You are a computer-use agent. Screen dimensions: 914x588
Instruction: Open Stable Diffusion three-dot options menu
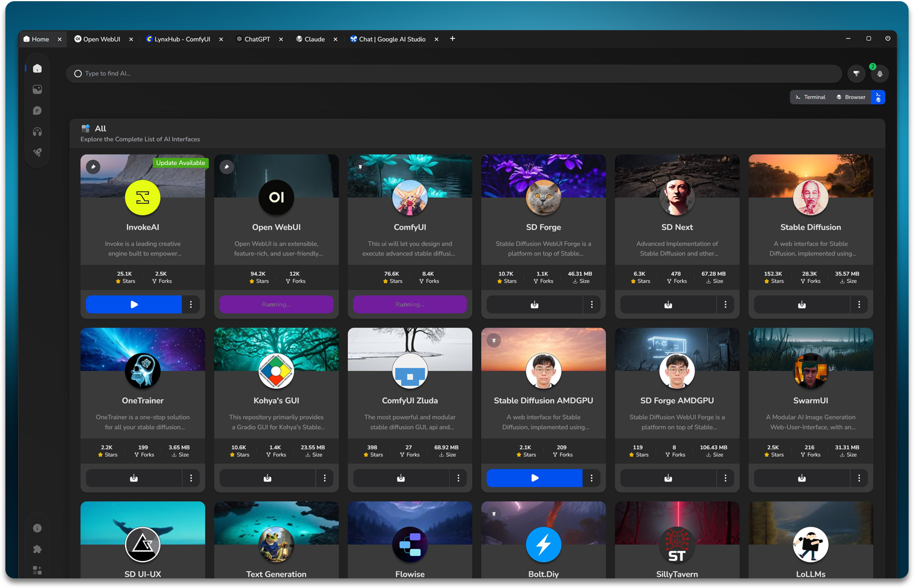point(859,305)
